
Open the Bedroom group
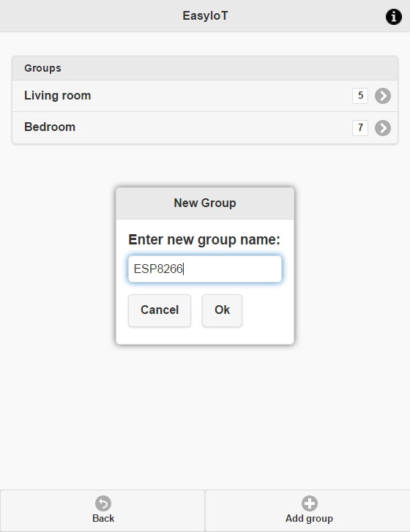205,127
